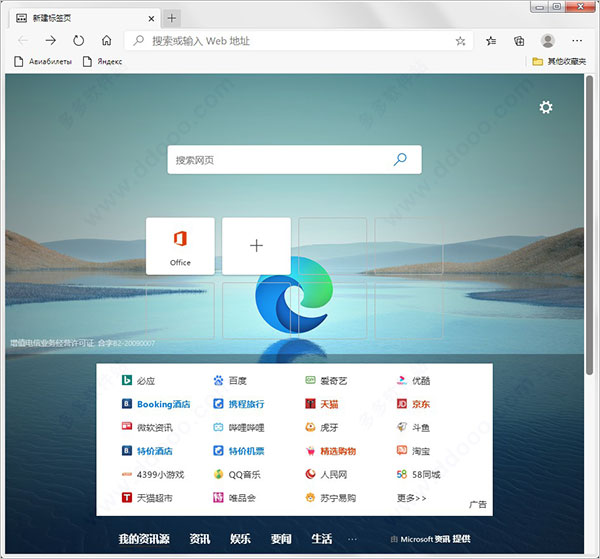Open the Favorites list icon in toolbar

pyautogui.click(x=491, y=41)
